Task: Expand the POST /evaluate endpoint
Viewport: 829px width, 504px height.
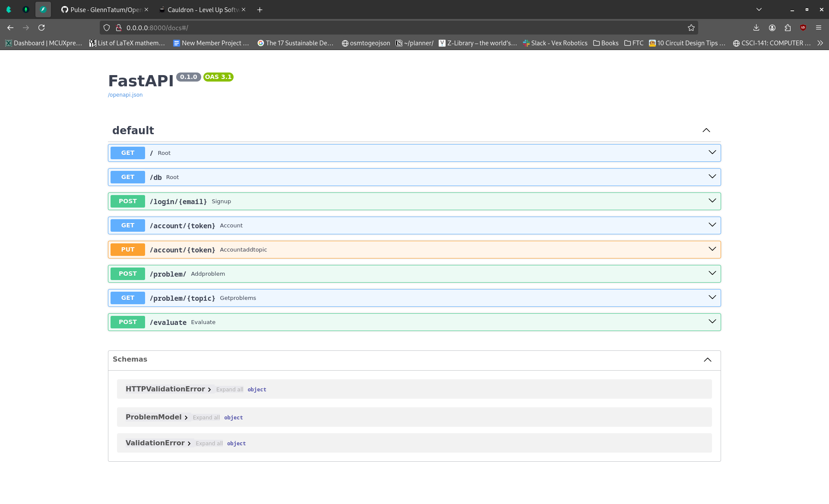Action: (x=712, y=322)
